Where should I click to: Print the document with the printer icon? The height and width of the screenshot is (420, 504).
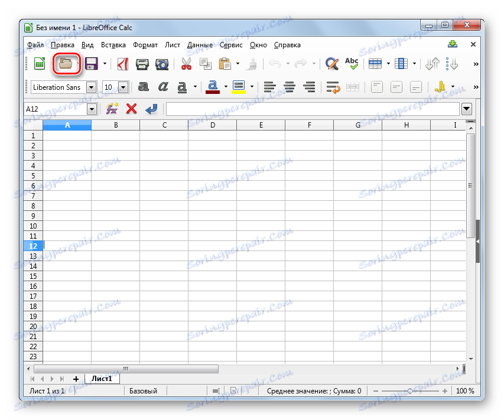click(x=142, y=64)
